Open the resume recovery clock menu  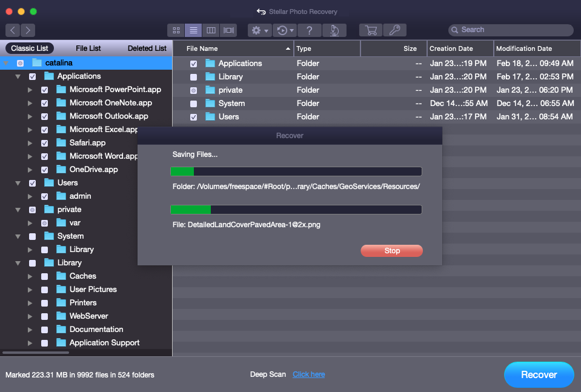pyautogui.click(x=285, y=30)
